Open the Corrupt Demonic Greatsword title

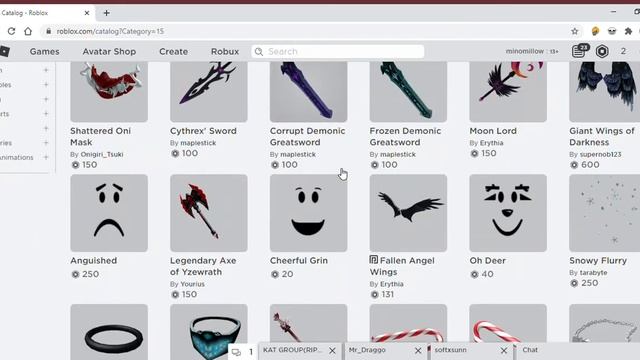pyautogui.click(x=307, y=136)
